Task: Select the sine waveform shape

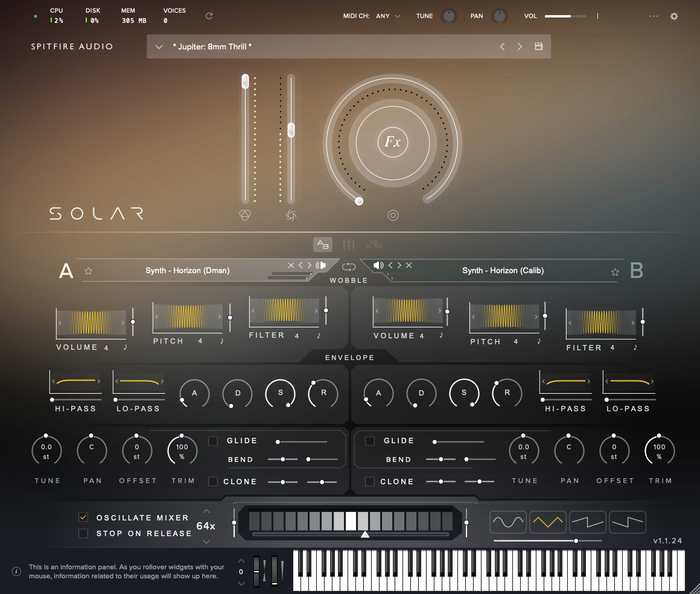Action: (508, 522)
